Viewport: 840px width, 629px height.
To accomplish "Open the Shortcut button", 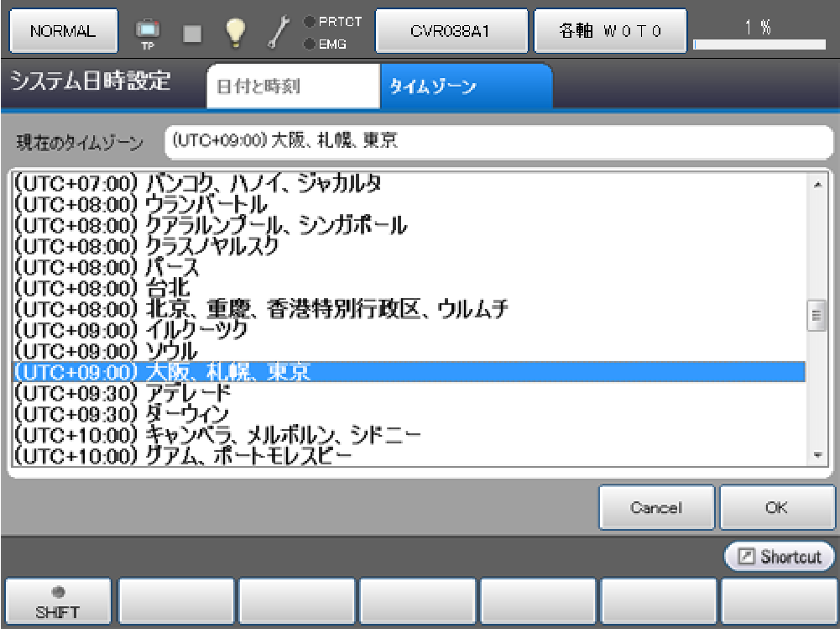I will coord(780,557).
